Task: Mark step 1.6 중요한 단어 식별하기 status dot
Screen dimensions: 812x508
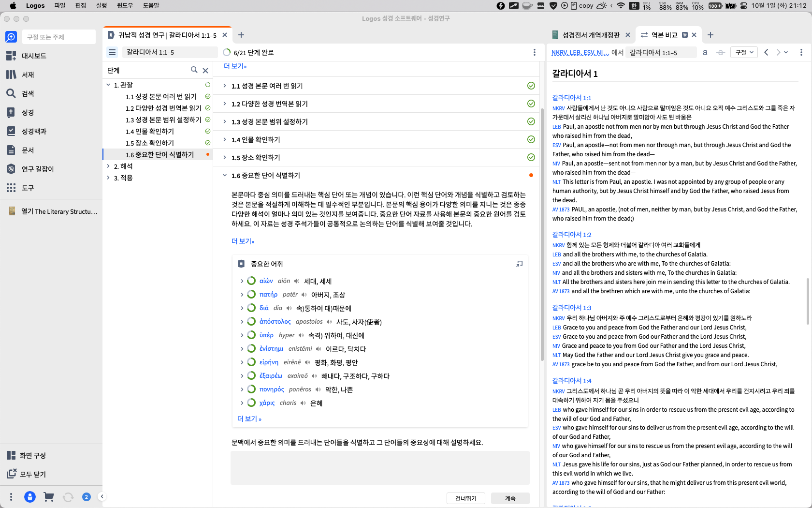Action: coord(531,175)
